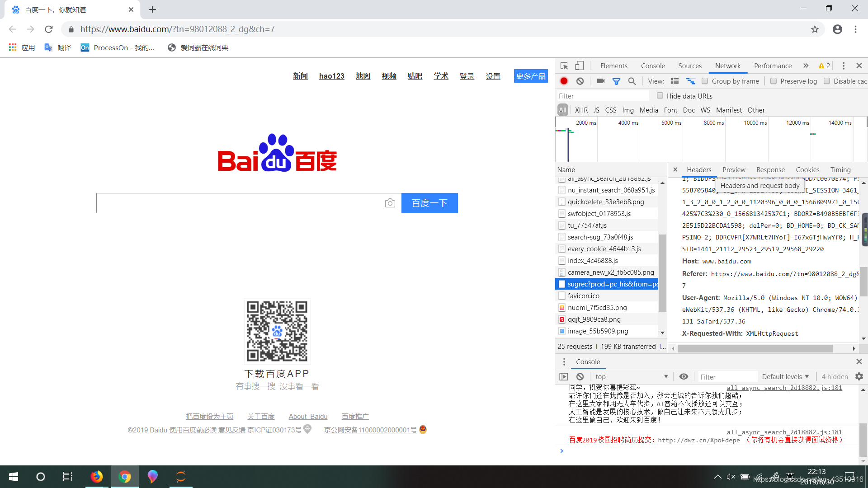Click the network Filter text field

click(602, 96)
